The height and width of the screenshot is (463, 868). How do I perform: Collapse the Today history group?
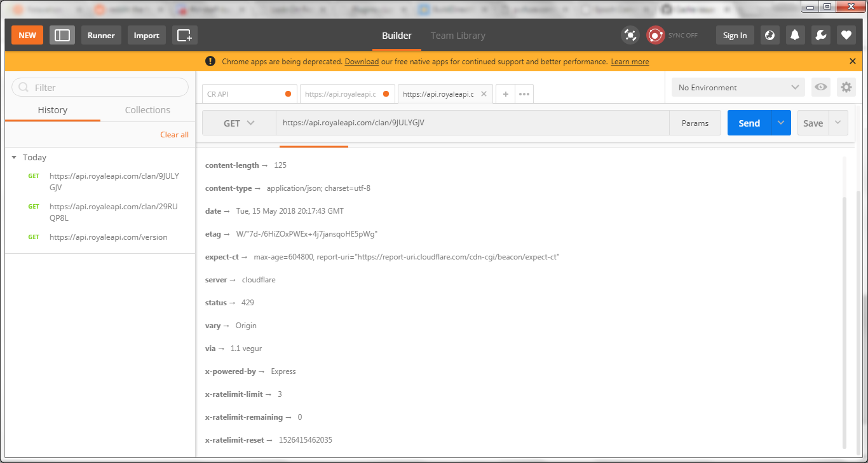click(x=14, y=157)
